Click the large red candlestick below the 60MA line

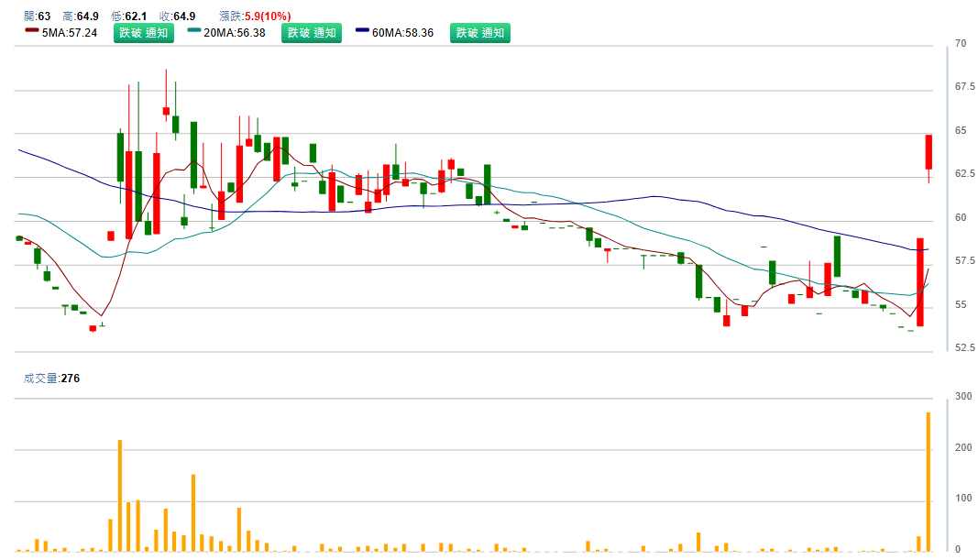(919, 282)
